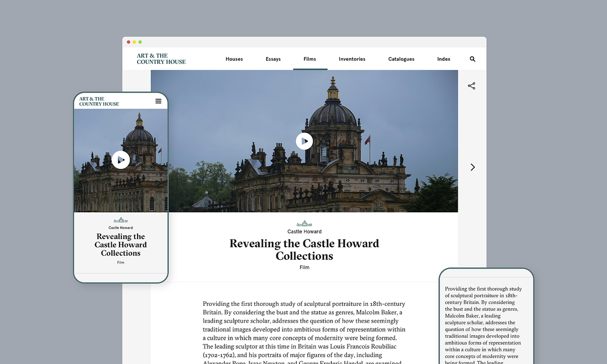Go to the Inventories section

(x=352, y=59)
